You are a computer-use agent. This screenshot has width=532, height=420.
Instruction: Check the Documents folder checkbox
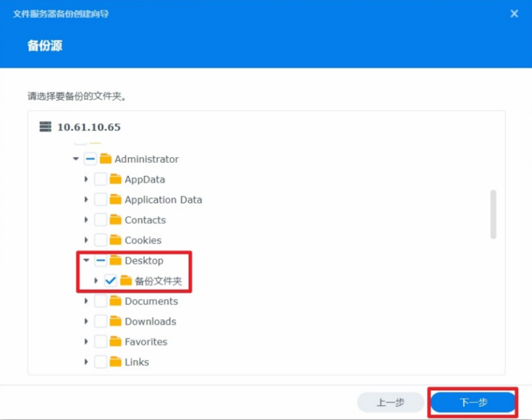pyautogui.click(x=100, y=301)
